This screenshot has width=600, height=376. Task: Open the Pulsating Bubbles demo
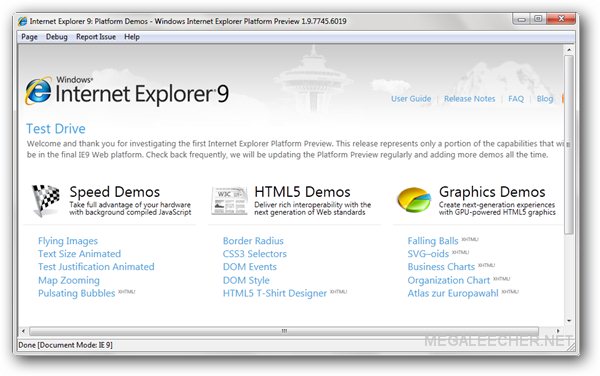[77, 293]
